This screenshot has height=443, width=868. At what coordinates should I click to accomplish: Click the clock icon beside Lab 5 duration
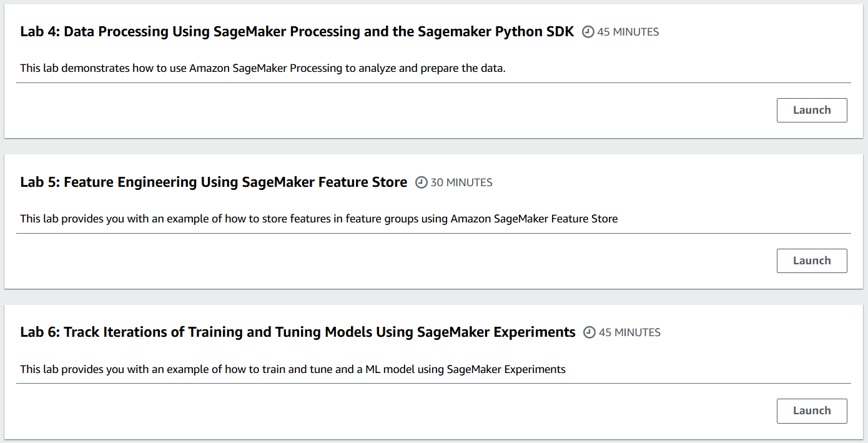click(422, 182)
